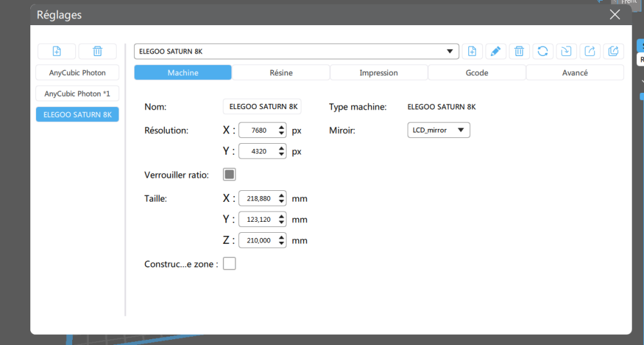Screen dimensions: 644x345
Task: Click the Type machine value ELEGOO SATURN 8K
Action: (x=442, y=107)
